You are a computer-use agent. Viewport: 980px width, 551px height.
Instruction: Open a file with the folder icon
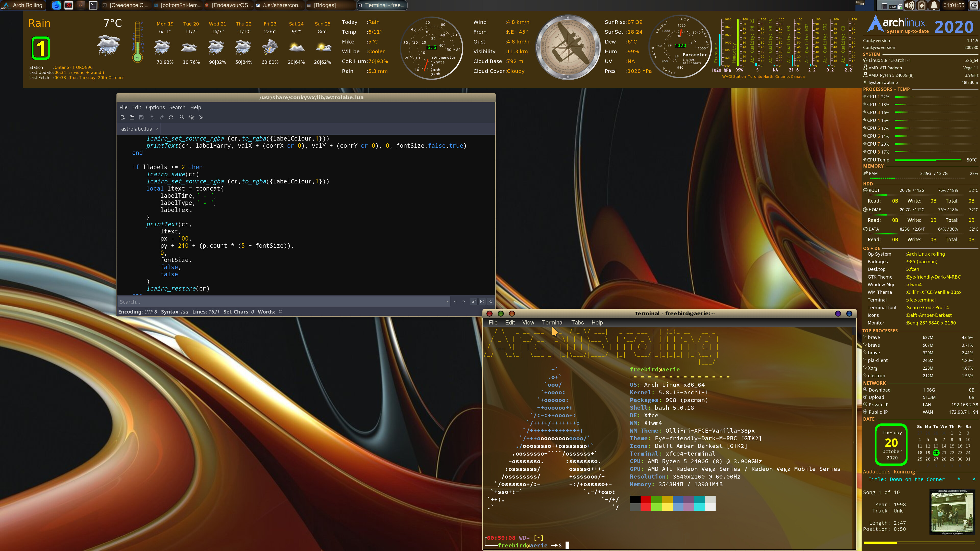point(132,118)
